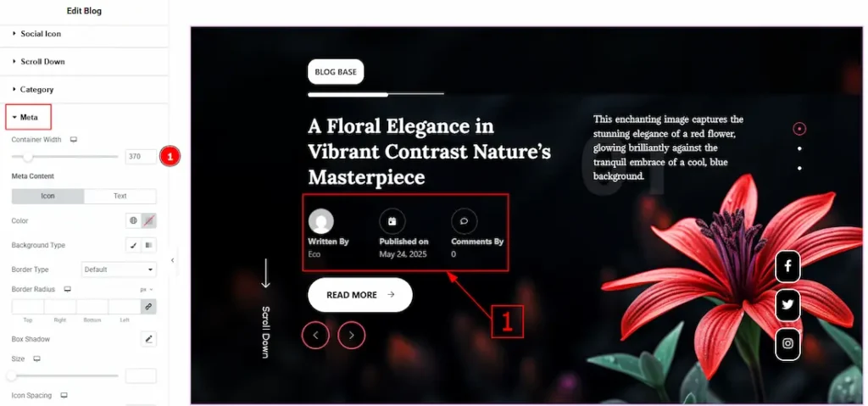
Task: Click the BLOG BASE category label
Action: coord(336,72)
